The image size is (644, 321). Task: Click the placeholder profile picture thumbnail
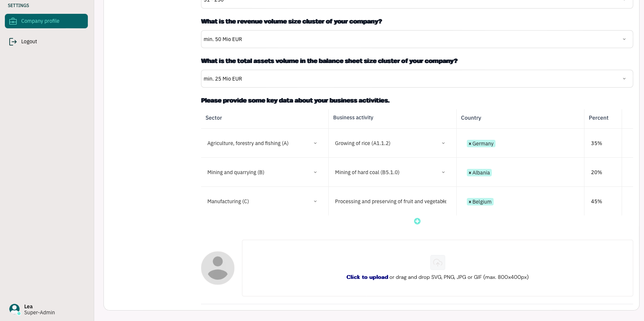coord(218,268)
